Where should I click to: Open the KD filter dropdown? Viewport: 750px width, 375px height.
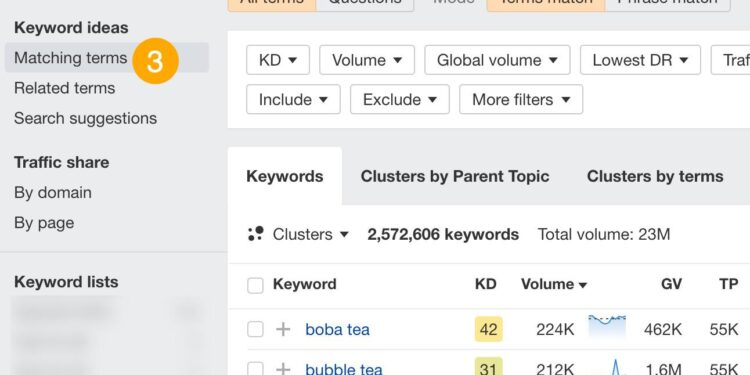click(x=278, y=60)
